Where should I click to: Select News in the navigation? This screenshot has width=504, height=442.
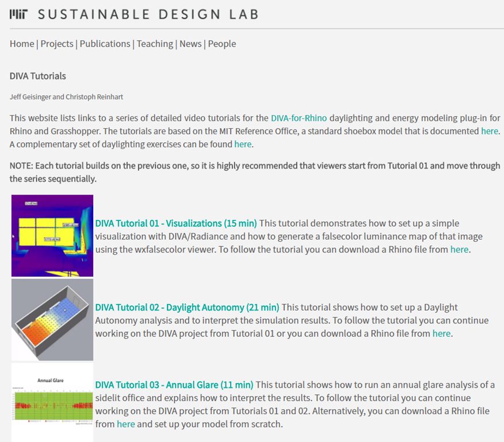(x=190, y=44)
